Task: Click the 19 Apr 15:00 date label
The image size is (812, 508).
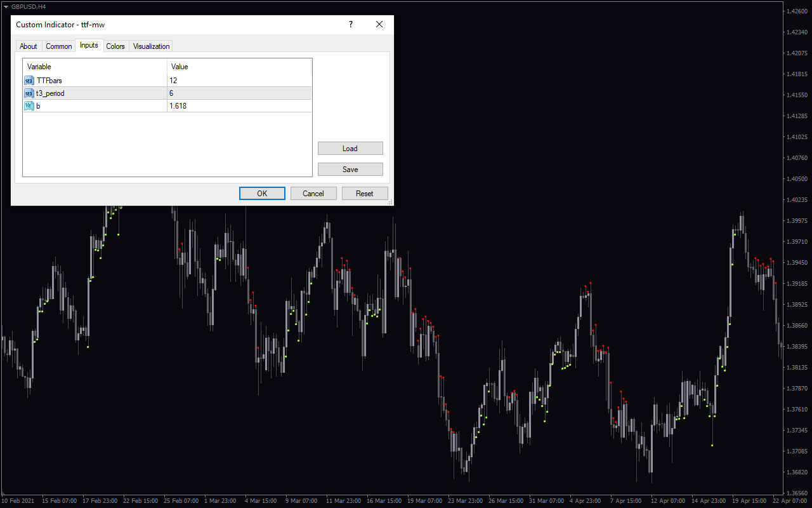Action: (749, 500)
